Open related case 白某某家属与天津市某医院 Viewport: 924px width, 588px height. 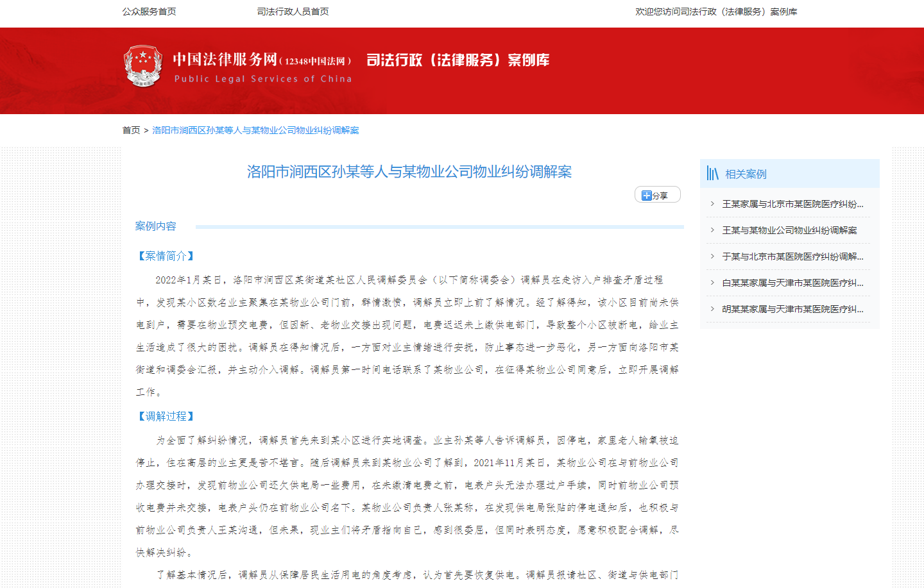tap(792, 283)
